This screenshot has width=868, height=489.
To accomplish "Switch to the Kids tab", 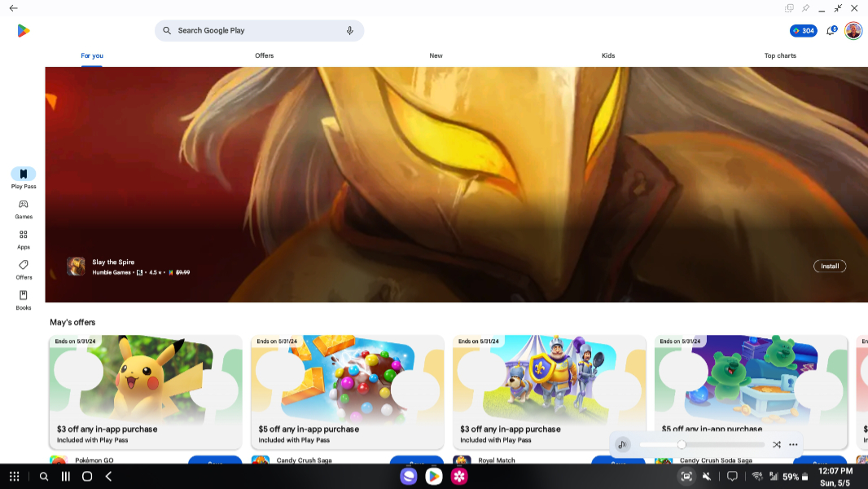I will [x=607, y=55].
